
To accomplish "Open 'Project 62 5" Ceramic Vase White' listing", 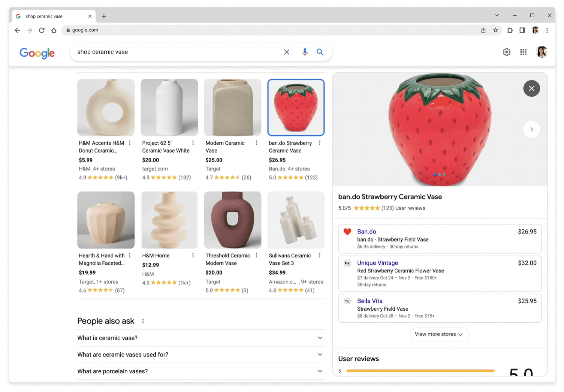I will [x=166, y=147].
